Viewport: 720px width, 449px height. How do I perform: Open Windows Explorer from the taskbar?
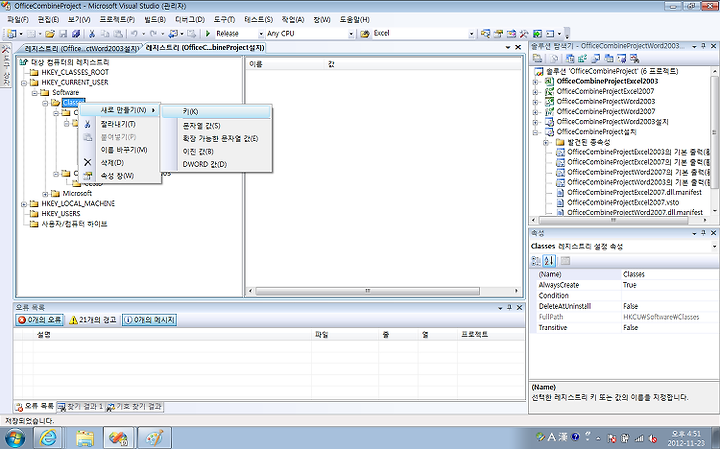84,438
